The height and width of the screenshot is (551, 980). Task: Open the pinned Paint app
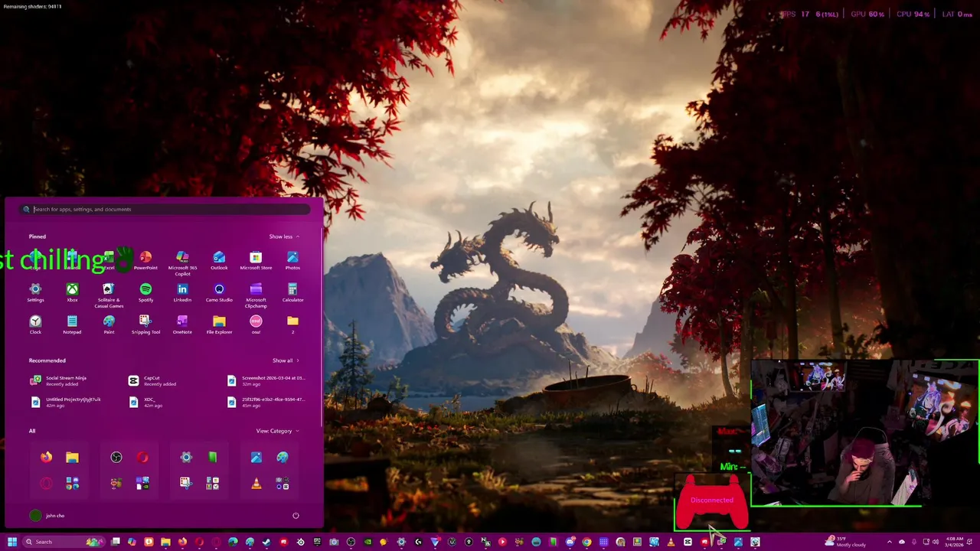(109, 324)
